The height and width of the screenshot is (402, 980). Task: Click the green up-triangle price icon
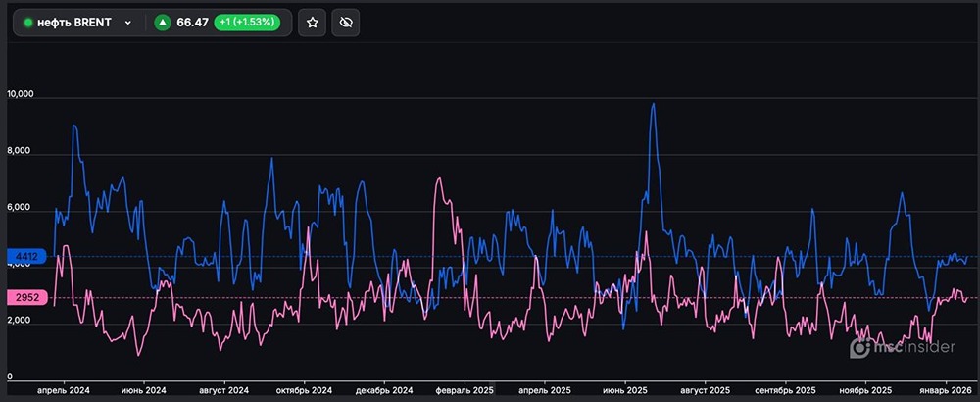(162, 23)
